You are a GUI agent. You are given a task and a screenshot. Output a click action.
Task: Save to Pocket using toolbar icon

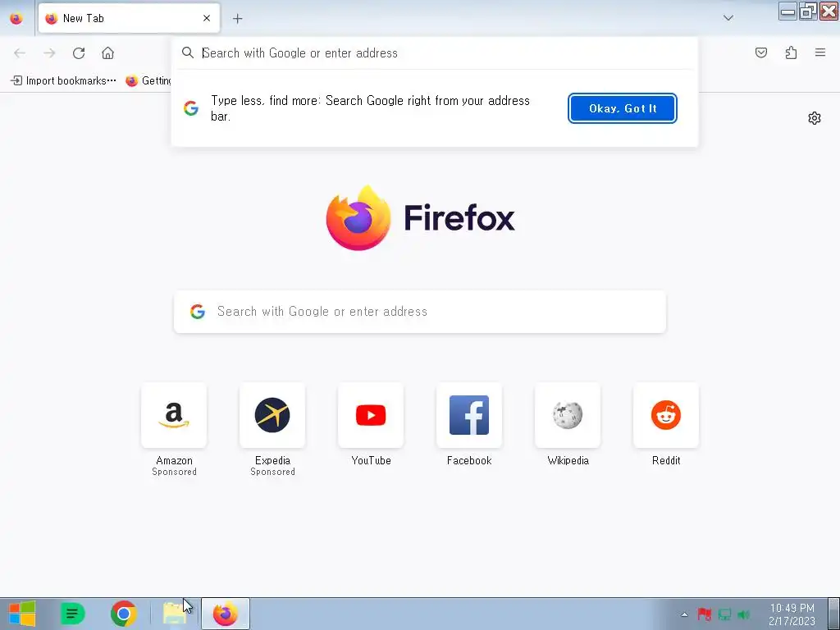coord(760,52)
